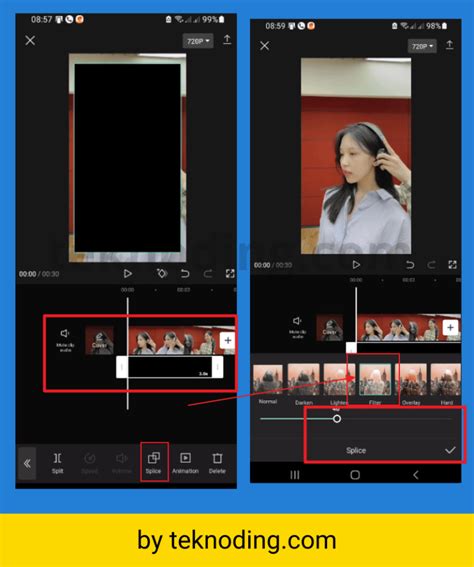Screen dimensions: 474x567
Task: Select the black overlay clip on the timeline
Action: 170,367
